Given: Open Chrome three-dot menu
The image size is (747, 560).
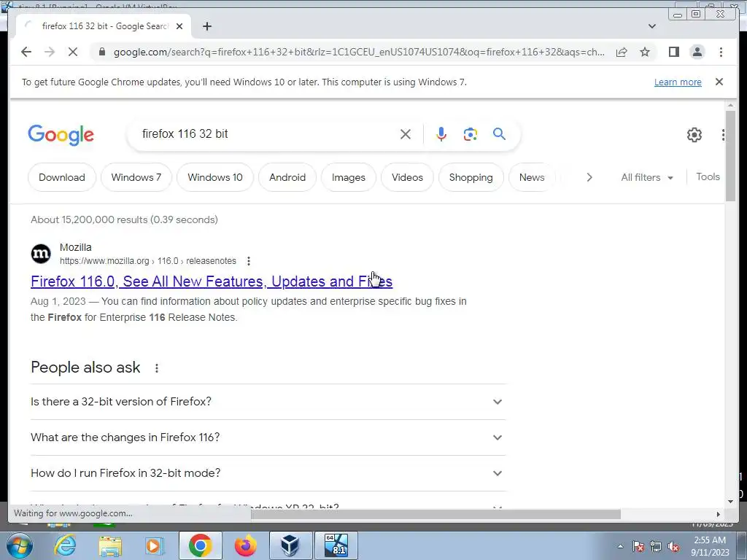Looking at the screenshot, I should coord(721,52).
